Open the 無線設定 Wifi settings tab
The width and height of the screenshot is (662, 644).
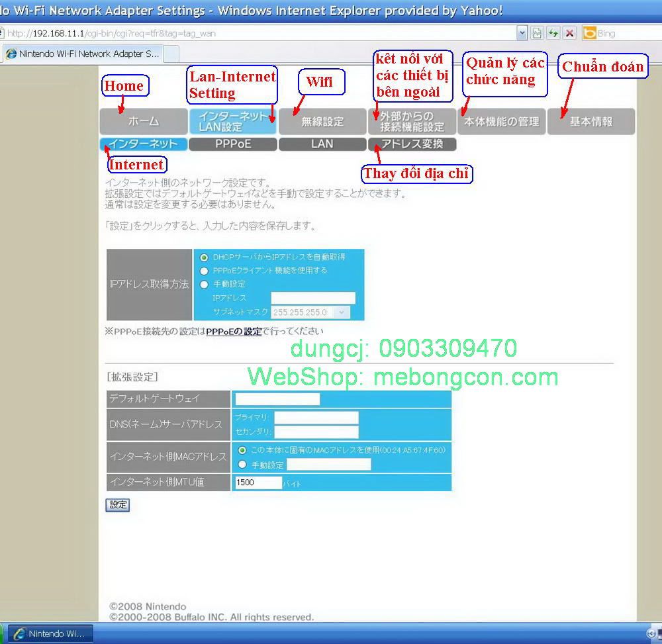[322, 121]
